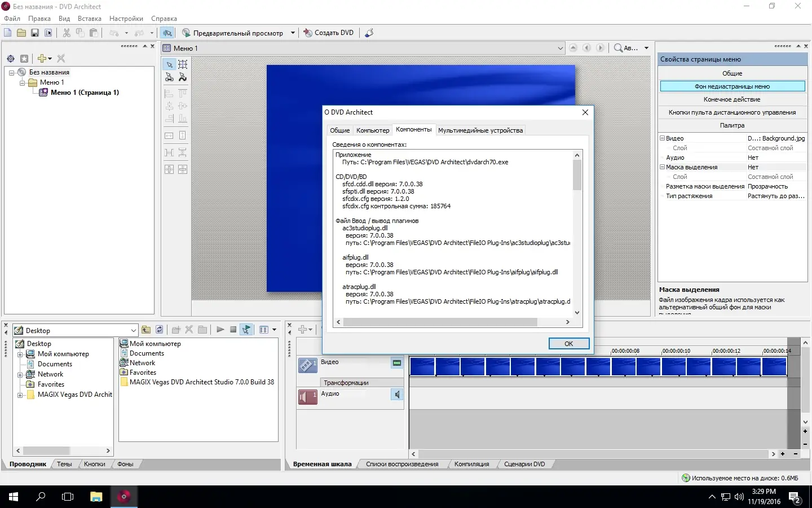The height and width of the screenshot is (508, 812).
Task: Toggle auto preview in the Explorer toolbar
Action: (x=246, y=330)
